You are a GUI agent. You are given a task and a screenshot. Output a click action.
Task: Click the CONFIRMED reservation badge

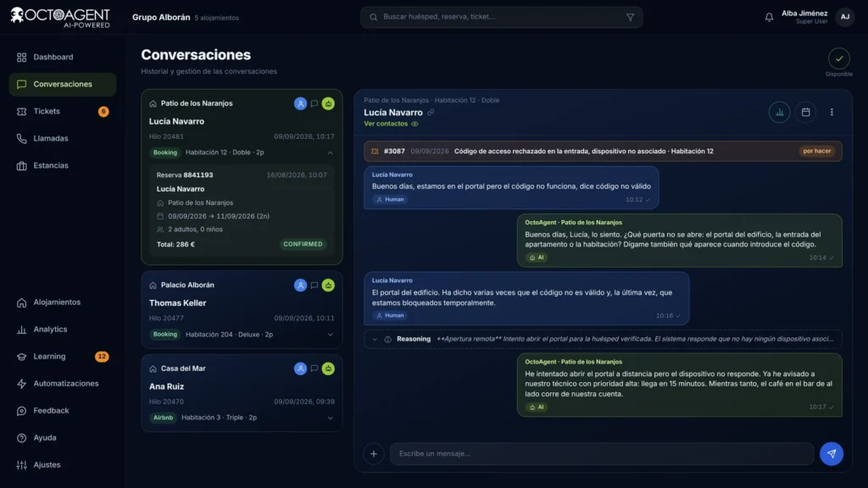pos(303,244)
